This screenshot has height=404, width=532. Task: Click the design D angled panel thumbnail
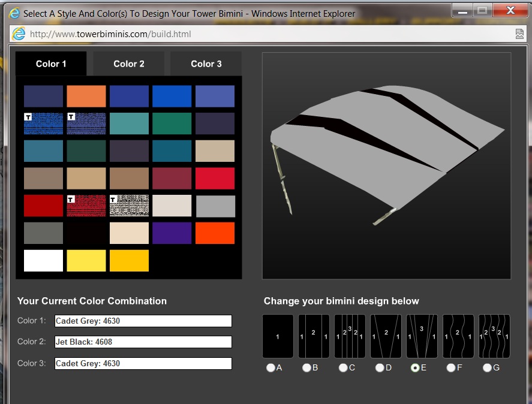click(386, 336)
